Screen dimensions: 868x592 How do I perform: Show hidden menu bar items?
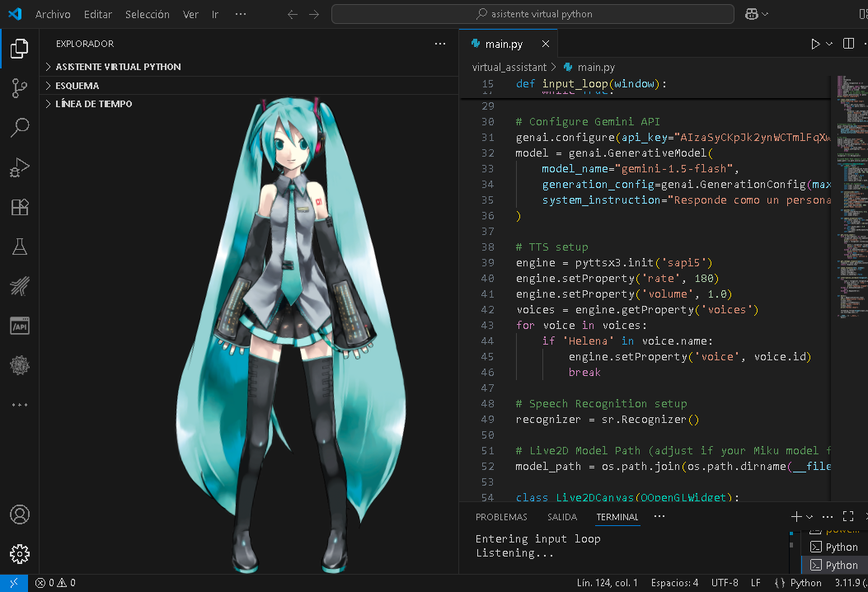(240, 14)
